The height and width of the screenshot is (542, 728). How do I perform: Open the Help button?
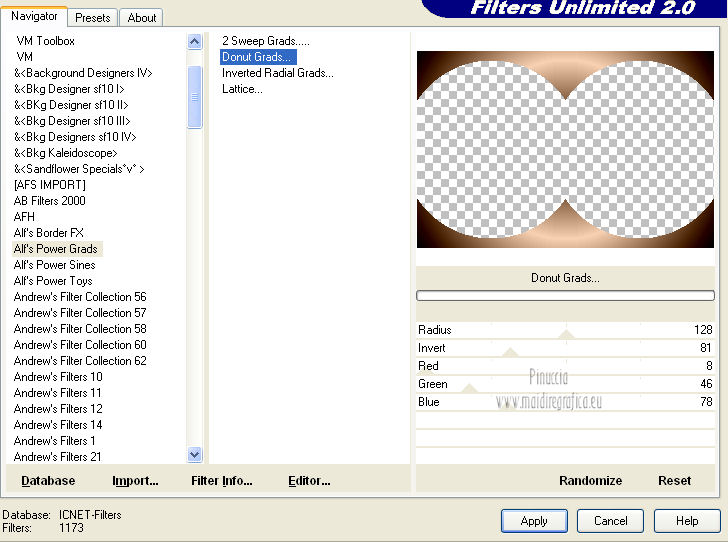click(x=687, y=521)
